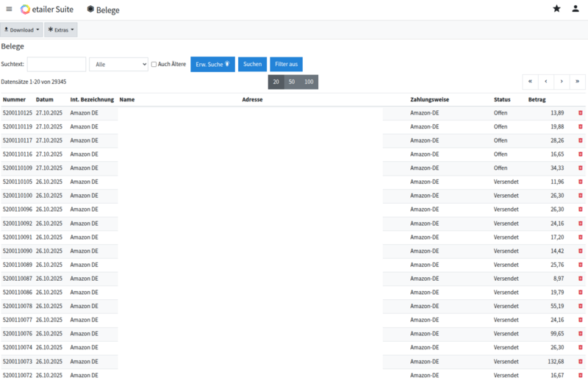Go to the next results page

562,82
